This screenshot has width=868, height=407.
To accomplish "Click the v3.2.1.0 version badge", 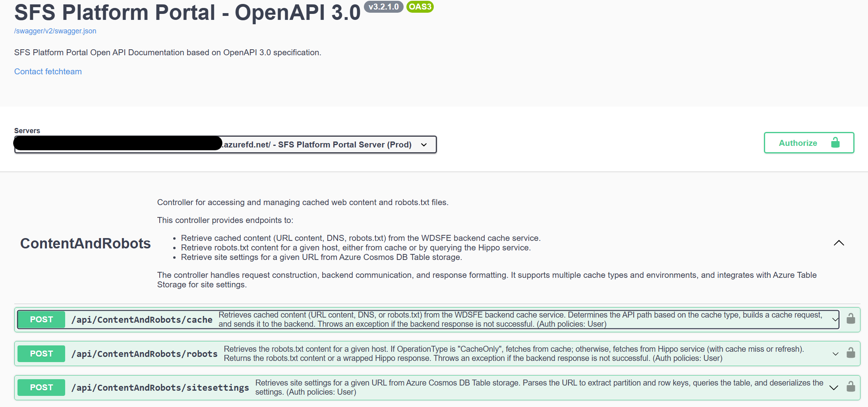I will click(x=384, y=7).
